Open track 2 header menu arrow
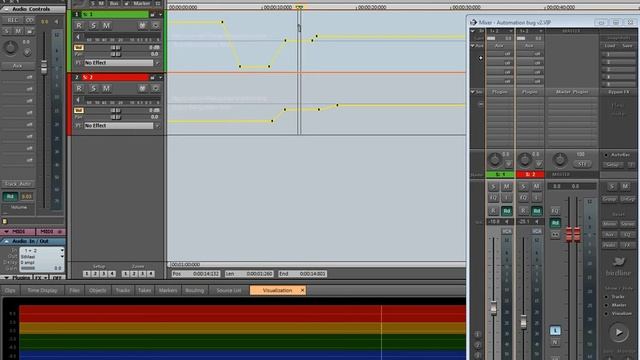This screenshot has height=360, width=640. coord(160,78)
